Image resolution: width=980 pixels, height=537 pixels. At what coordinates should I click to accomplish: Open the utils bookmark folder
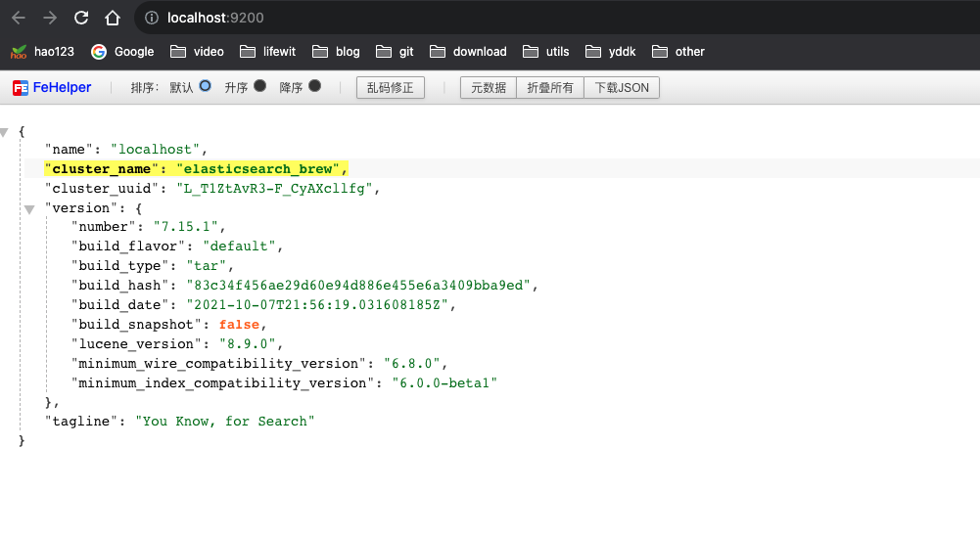545,52
